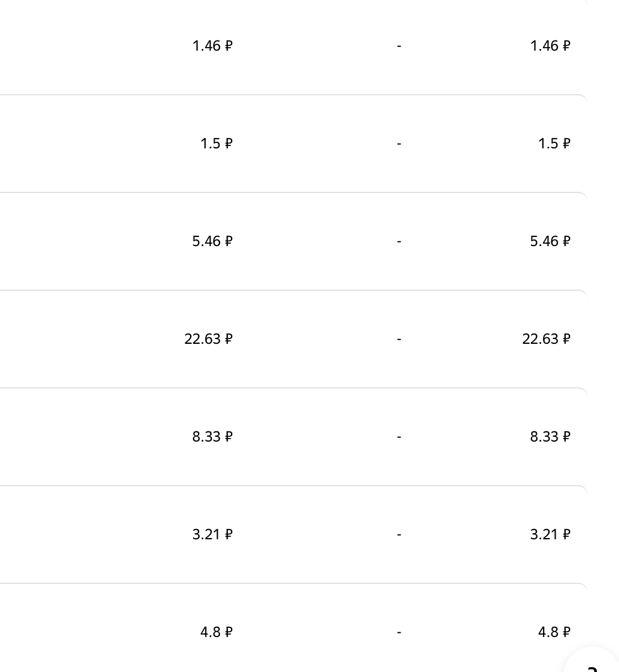Click the last-column 1.46 ₽ total

[x=550, y=46]
